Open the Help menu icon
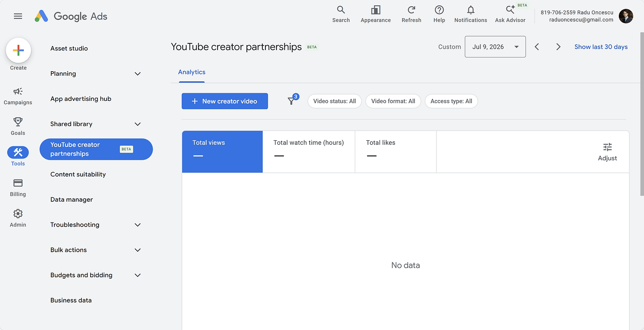 tap(439, 14)
